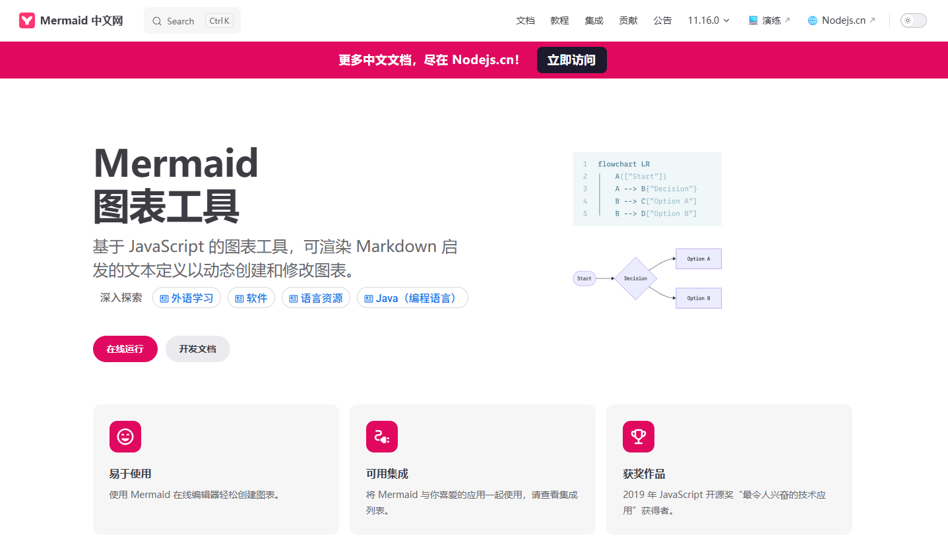Click the 易于使用 card heading

(x=131, y=474)
